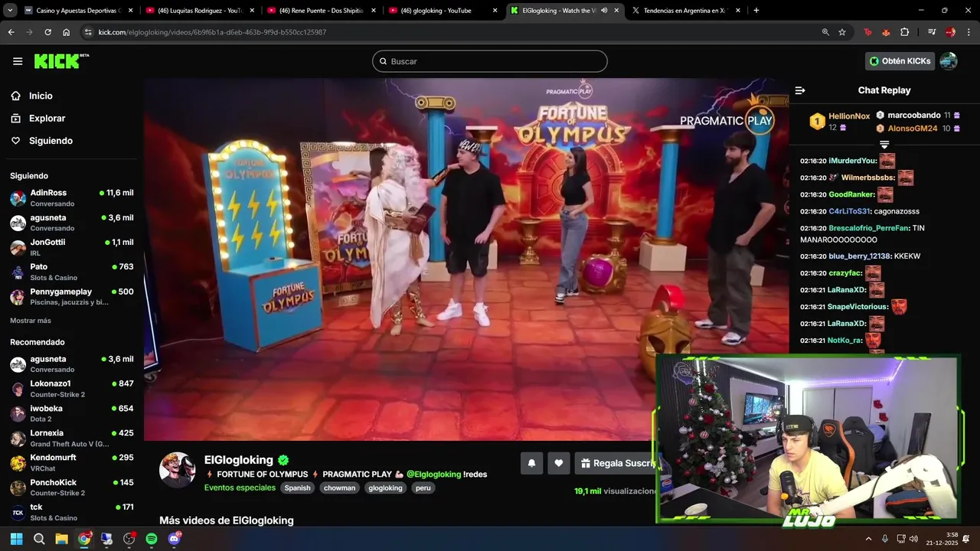Go to browser home page
This screenshot has width=980, height=551.
pos(66,32)
